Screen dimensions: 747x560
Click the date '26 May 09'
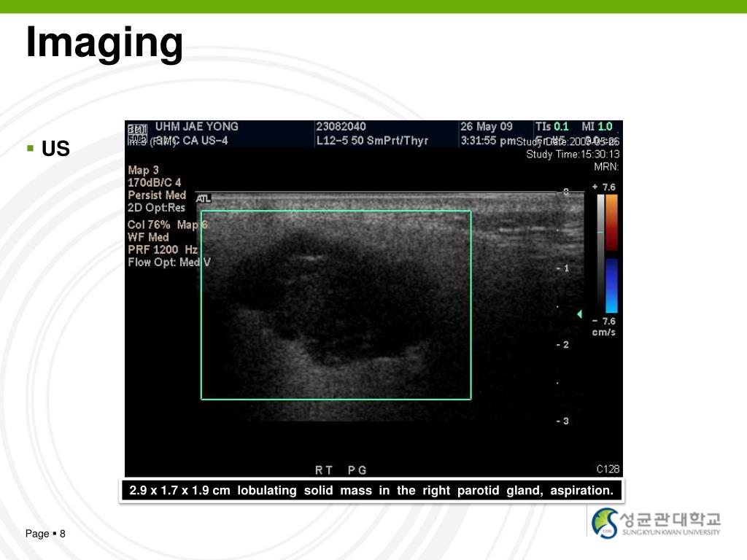tap(487, 127)
